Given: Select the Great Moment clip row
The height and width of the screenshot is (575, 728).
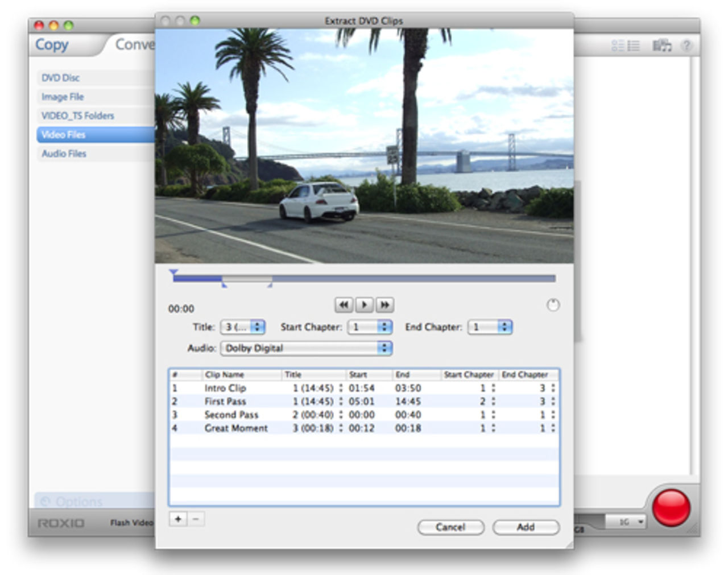Looking at the screenshot, I should pyautogui.click(x=235, y=428).
